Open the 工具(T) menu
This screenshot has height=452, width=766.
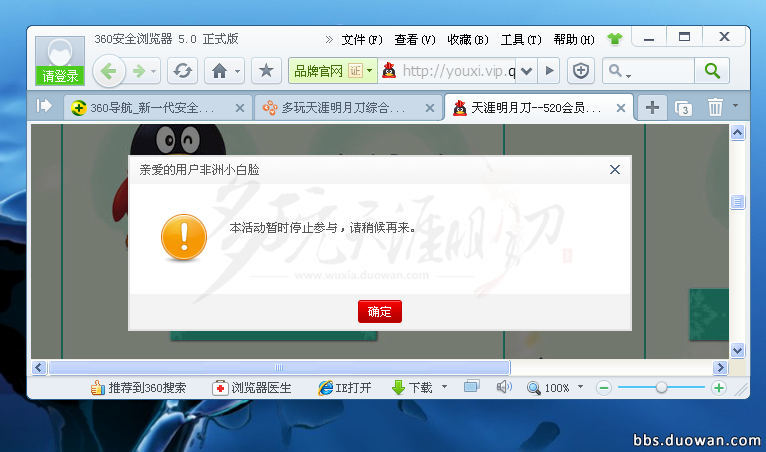pyautogui.click(x=521, y=40)
